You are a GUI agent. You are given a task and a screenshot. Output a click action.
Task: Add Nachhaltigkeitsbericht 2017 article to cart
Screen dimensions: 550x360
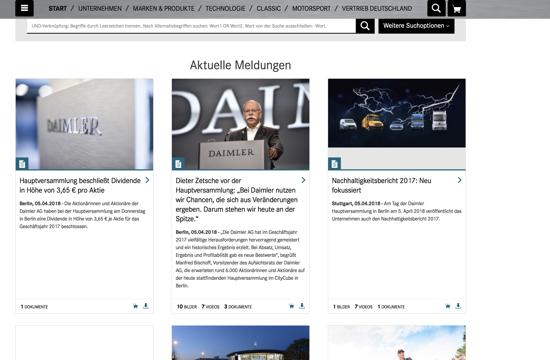click(448, 306)
